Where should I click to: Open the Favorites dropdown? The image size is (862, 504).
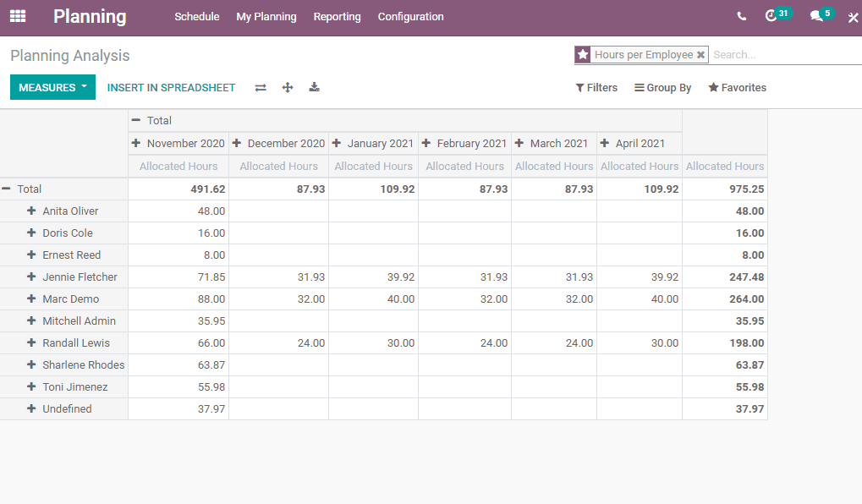(737, 87)
